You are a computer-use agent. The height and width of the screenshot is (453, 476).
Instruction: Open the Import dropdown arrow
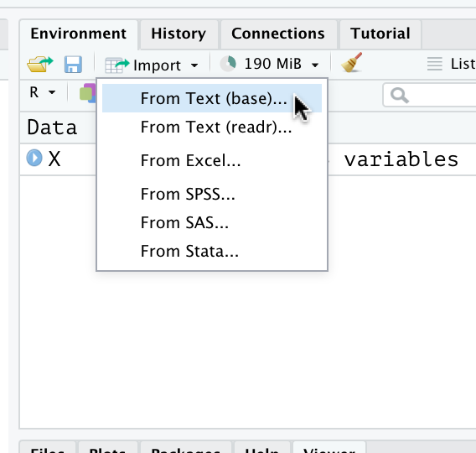tap(194, 65)
